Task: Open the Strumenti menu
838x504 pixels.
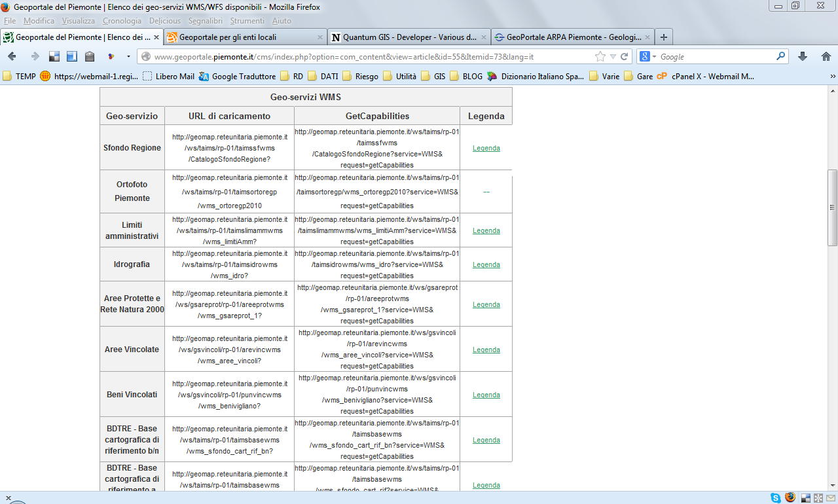Action: tap(247, 21)
